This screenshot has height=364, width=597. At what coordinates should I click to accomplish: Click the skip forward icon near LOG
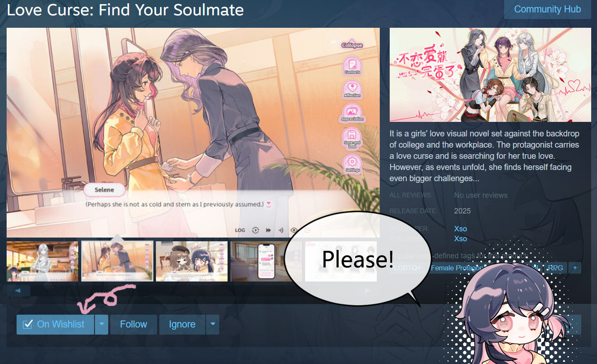(268, 230)
